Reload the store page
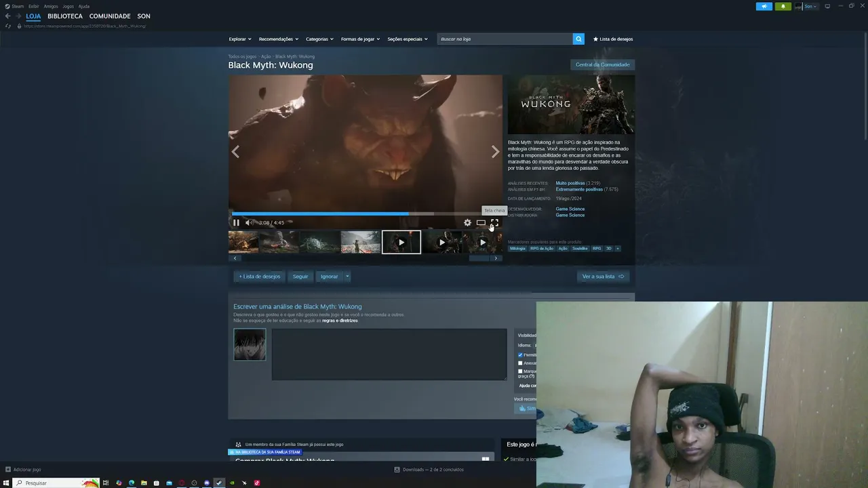868x488 pixels. click(x=8, y=26)
